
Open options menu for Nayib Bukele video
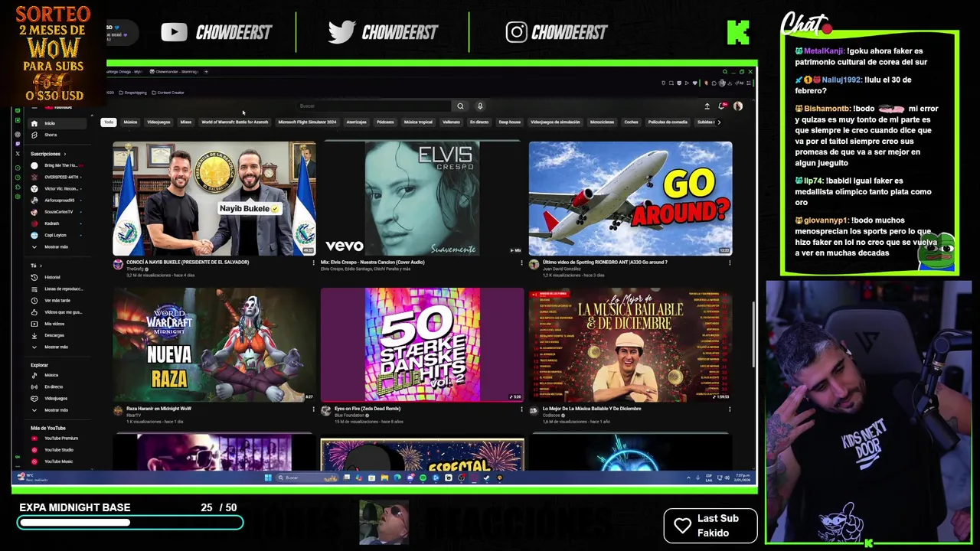tap(312, 262)
